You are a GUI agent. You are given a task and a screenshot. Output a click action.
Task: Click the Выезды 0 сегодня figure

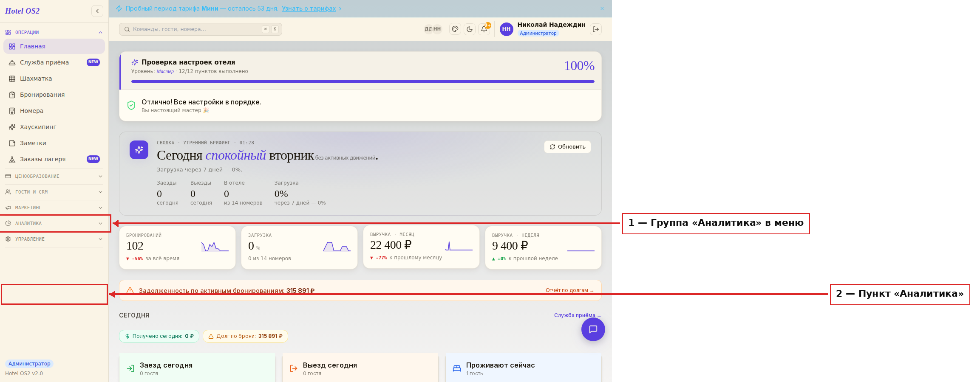[x=201, y=193]
